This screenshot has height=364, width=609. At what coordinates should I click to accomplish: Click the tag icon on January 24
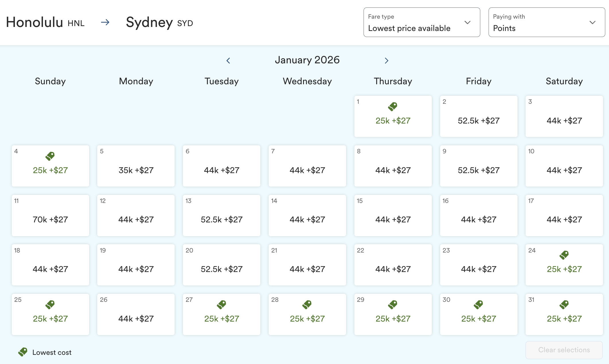(x=564, y=255)
